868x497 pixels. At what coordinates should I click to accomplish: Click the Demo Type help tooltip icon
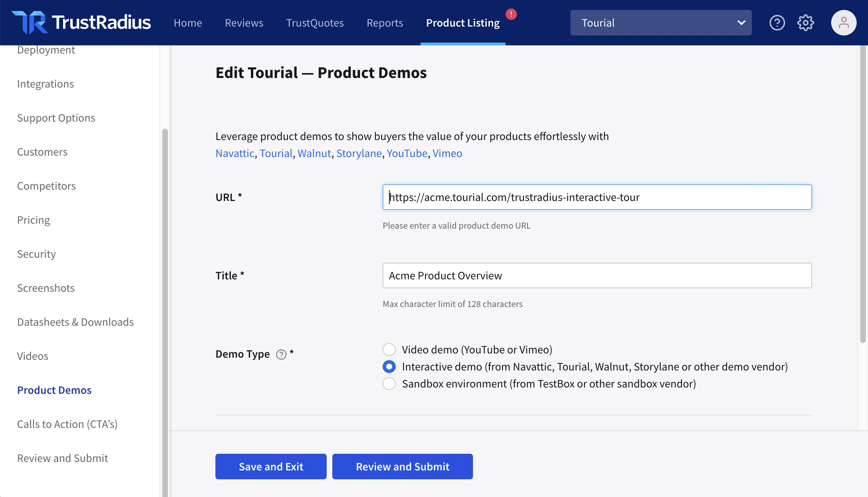281,354
